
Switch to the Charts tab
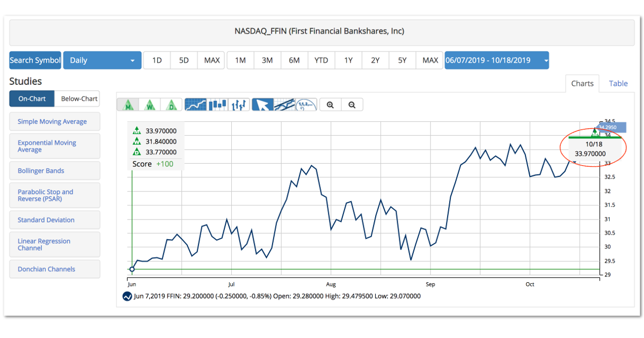click(582, 83)
